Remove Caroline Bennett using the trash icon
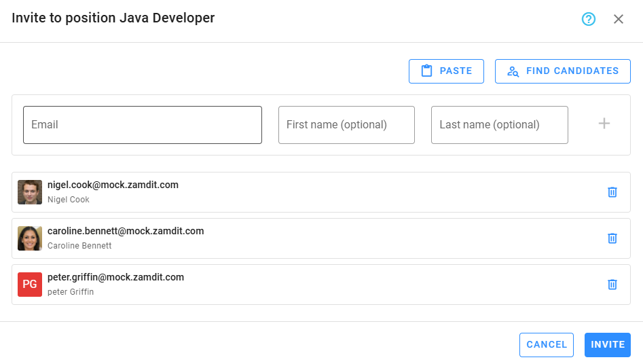 pyautogui.click(x=612, y=238)
